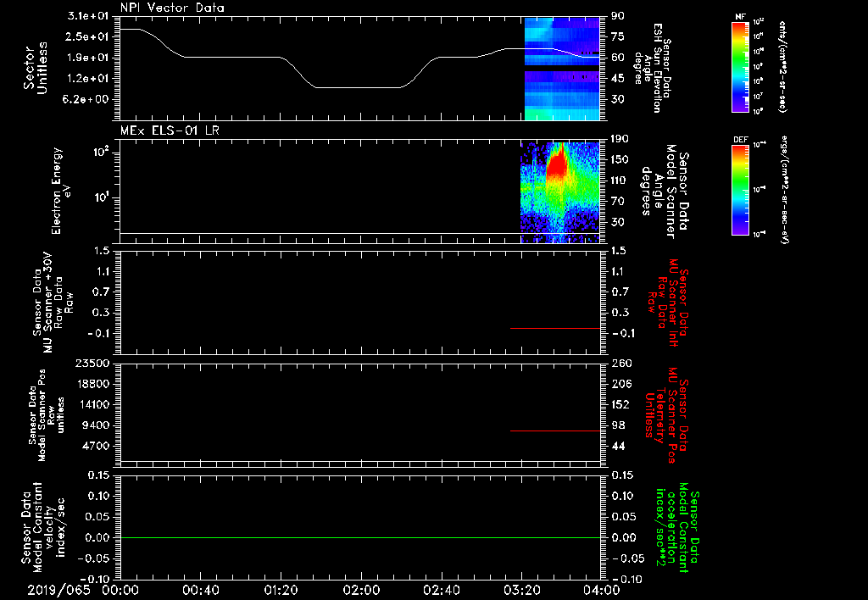Viewport: 868px width, 600px height.
Task: Click the "00:00" time tick label
Action: click(120, 590)
